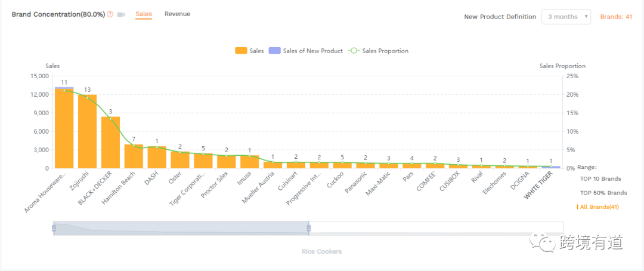Click the Zojirushi sales bar
644x271 pixels.
coord(87,131)
